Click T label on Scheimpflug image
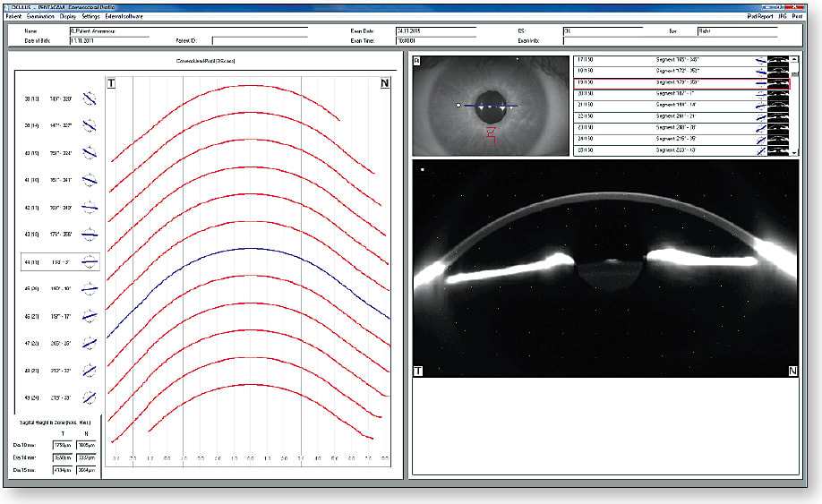 [418, 371]
